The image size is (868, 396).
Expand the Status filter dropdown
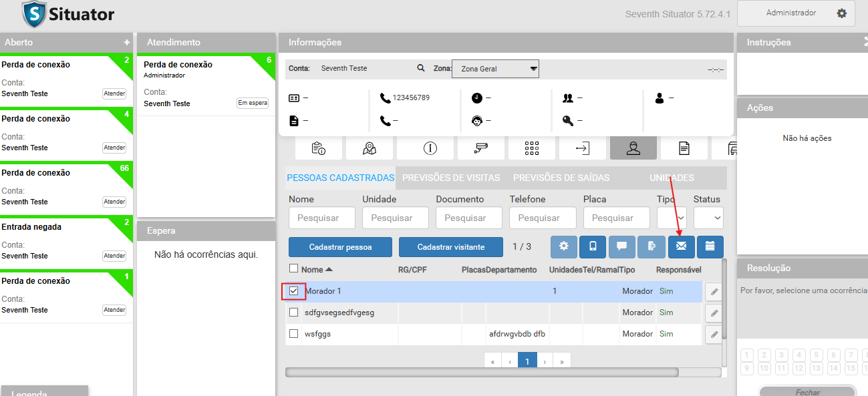pyautogui.click(x=708, y=218)
